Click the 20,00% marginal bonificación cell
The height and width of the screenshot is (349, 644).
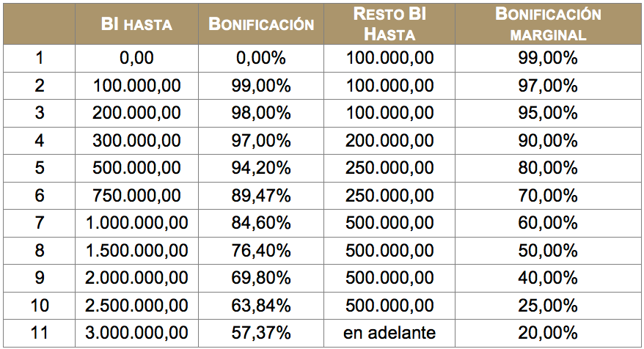548,333
